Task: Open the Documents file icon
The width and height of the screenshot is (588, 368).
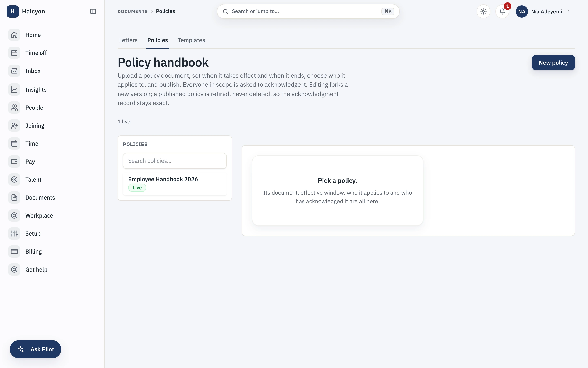Action: tap(14, 198)
